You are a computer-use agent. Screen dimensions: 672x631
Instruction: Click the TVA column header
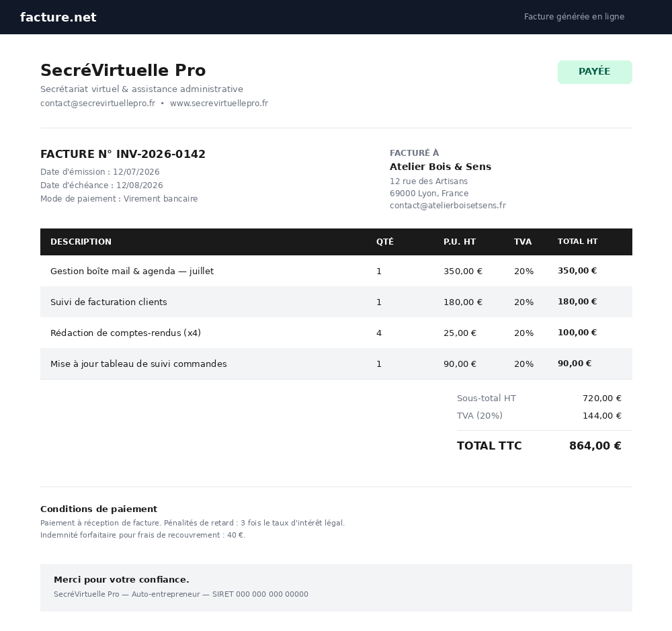522,242
